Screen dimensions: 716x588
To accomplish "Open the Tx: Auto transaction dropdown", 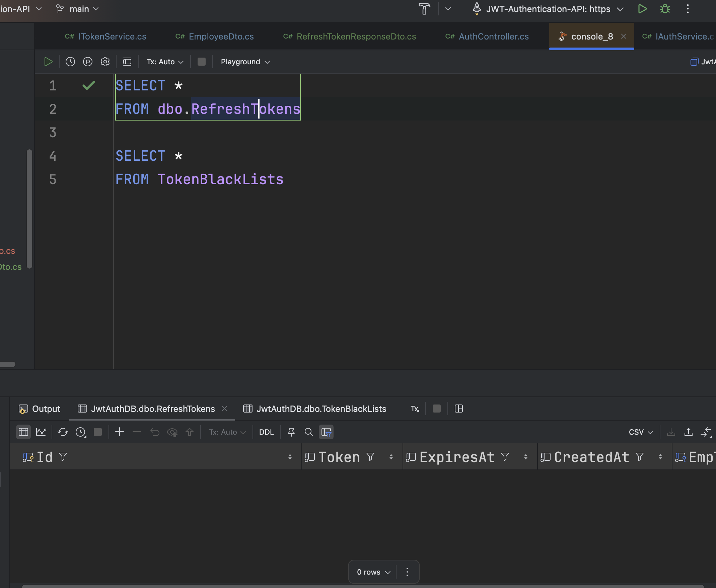I will click(x=165, y=62).
